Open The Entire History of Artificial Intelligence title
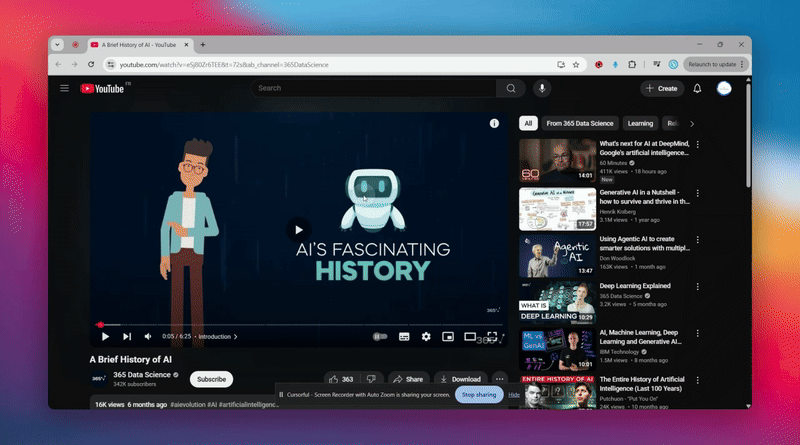Screen dimensions: 800x445 coord(642,384)
